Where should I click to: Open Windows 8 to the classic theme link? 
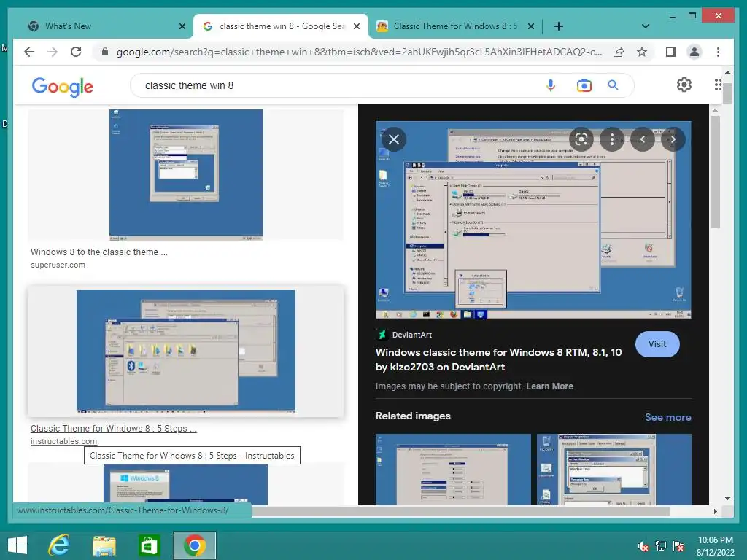click(99, 252)
